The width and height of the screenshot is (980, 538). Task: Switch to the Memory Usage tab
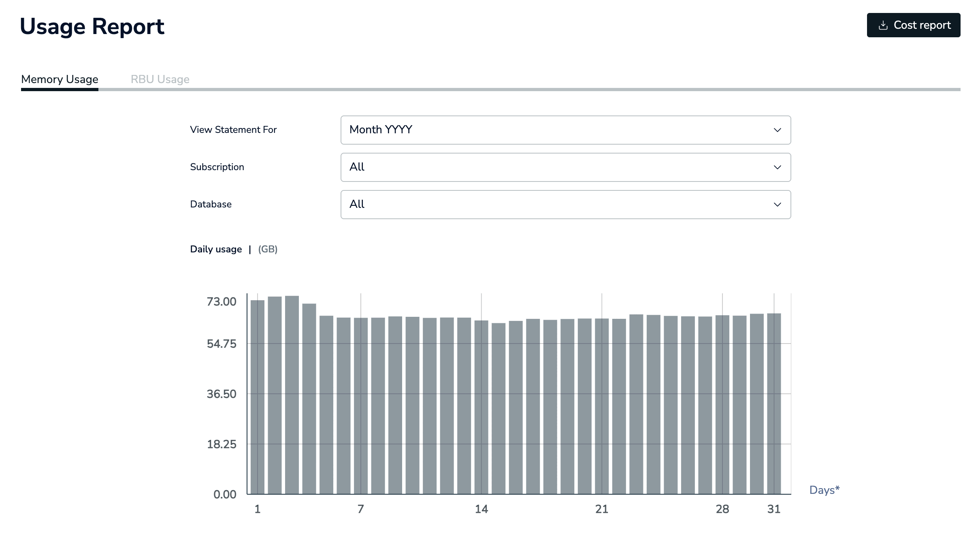pos(60,79)
